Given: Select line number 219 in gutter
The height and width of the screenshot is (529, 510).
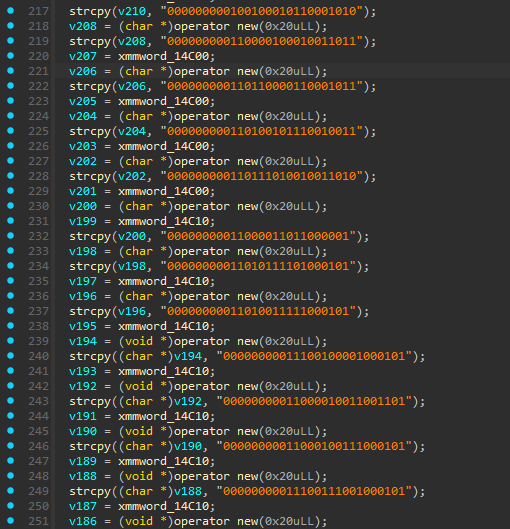Looking at the screenshot, I should click(38, 41).
